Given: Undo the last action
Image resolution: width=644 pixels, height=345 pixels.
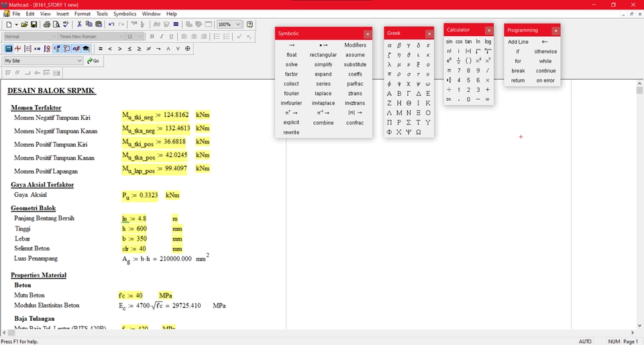Looking at the screenshot, I should [x=111, y=25].
